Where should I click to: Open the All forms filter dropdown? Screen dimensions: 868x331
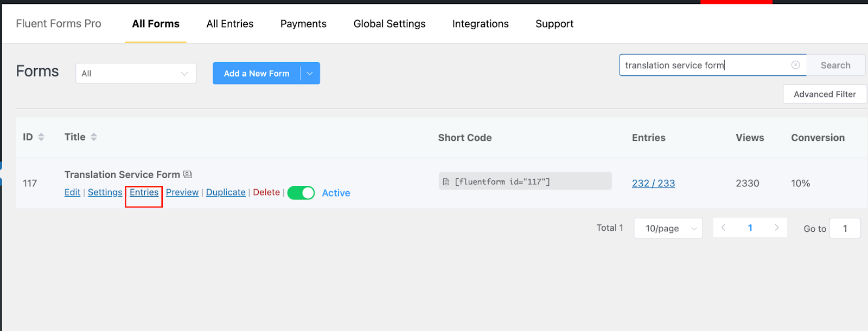[136, 73]
